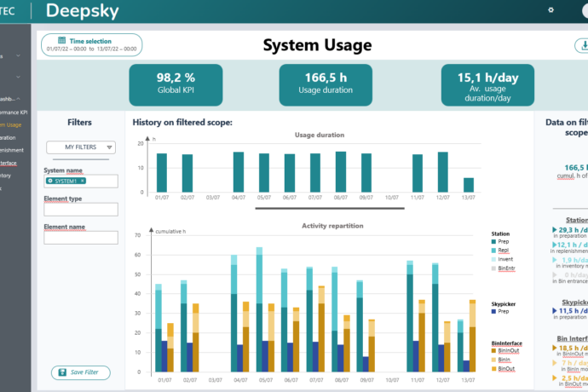Expand the 2,5 h/day BinOut triangle
The width and height of the screenshot is (588, 392).
(554, 378)
